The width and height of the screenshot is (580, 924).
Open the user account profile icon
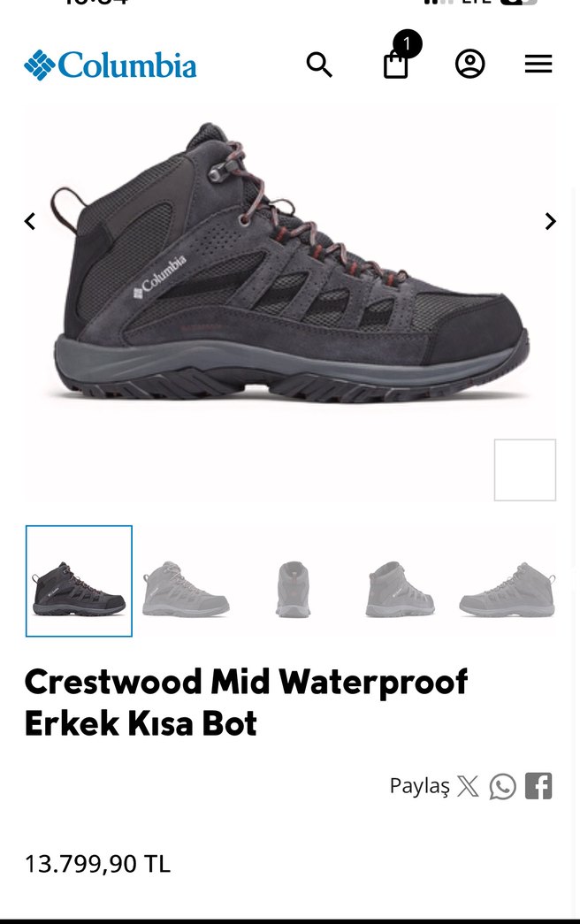tap(469, 64)
